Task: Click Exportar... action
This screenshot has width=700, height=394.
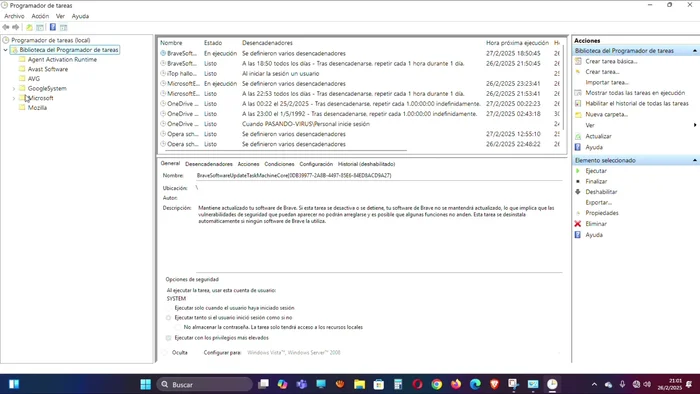Action: (598, 203)
